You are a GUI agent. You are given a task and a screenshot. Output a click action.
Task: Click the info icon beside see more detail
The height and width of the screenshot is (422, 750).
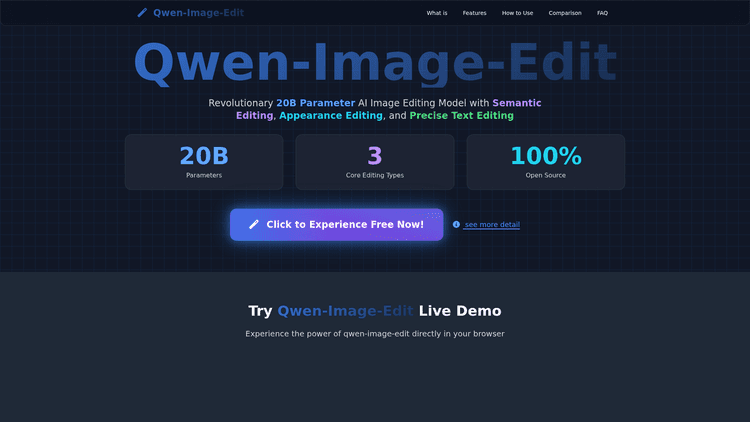[x=456, y=224]
